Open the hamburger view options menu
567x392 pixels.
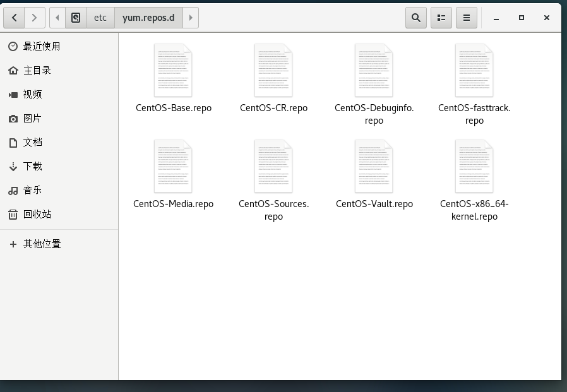coord(467,17)
